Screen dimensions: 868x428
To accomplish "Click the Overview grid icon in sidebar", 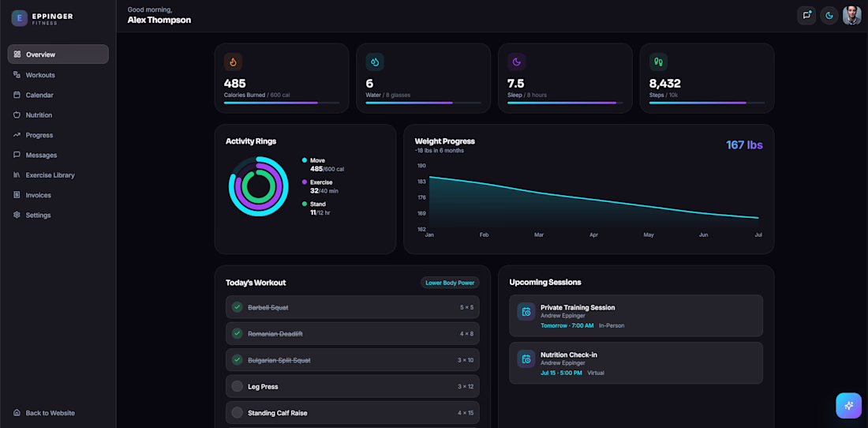I will 17,54.
